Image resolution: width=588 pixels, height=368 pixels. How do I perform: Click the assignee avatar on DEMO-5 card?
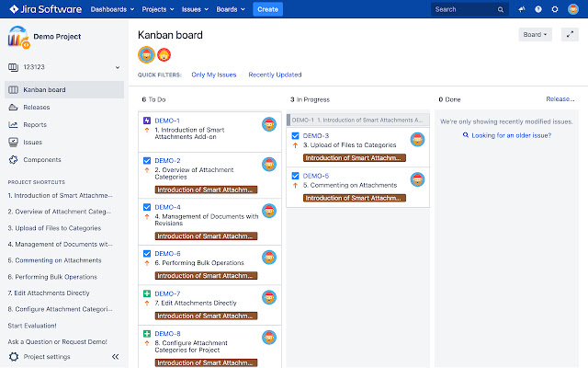[417, 179]
